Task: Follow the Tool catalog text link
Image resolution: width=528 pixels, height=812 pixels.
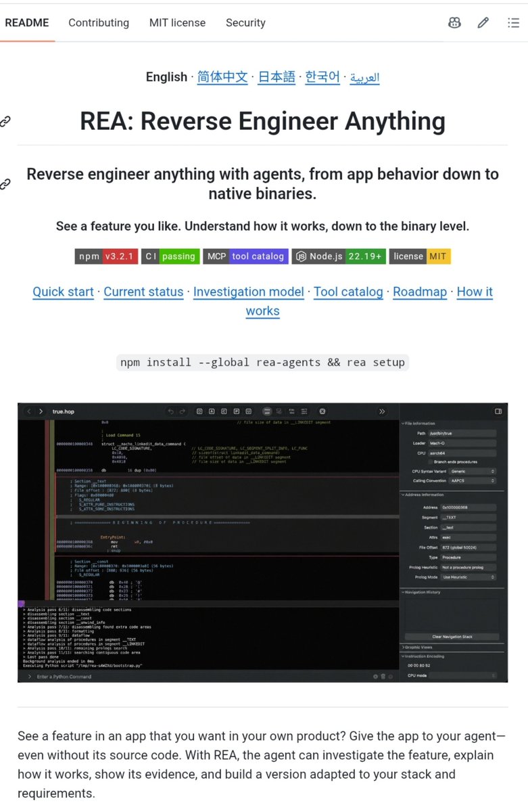Action: [x=348, y=292]
